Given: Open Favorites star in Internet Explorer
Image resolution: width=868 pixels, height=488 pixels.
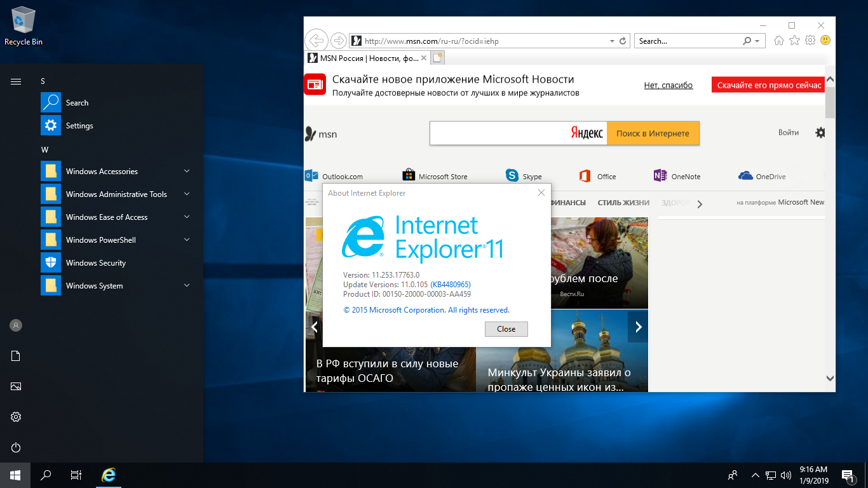Looking at the screenshot, I should (x=794, y=41).
